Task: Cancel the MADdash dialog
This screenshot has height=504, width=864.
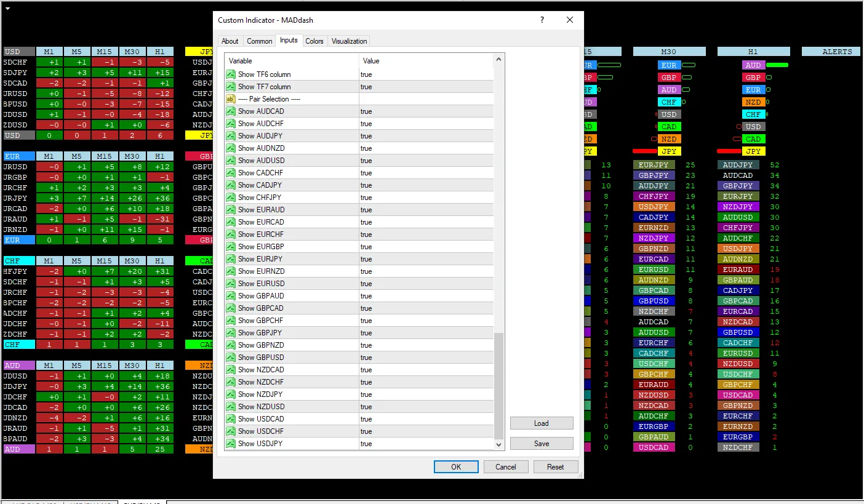Action: (x=506, y=467)
